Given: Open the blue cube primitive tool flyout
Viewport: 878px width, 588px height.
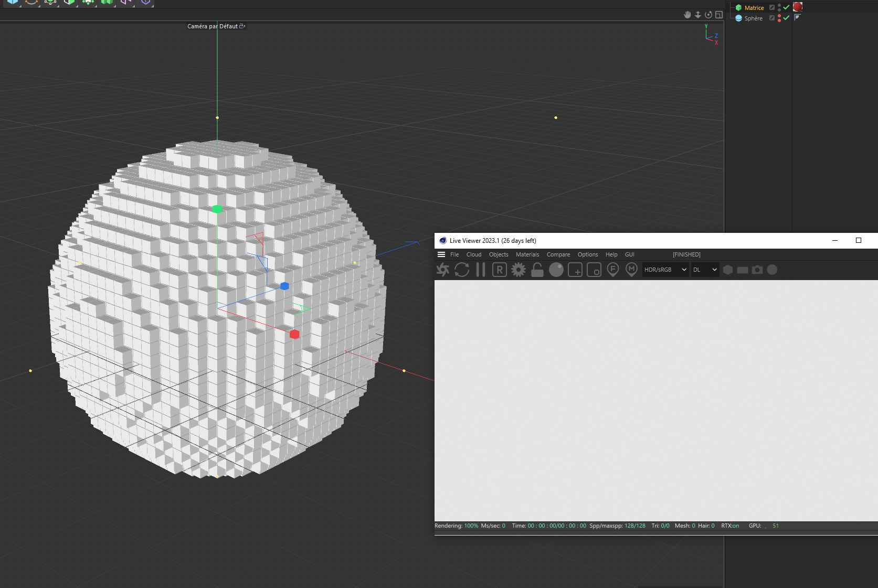Looking at the screenshot, I should point(12,3).
